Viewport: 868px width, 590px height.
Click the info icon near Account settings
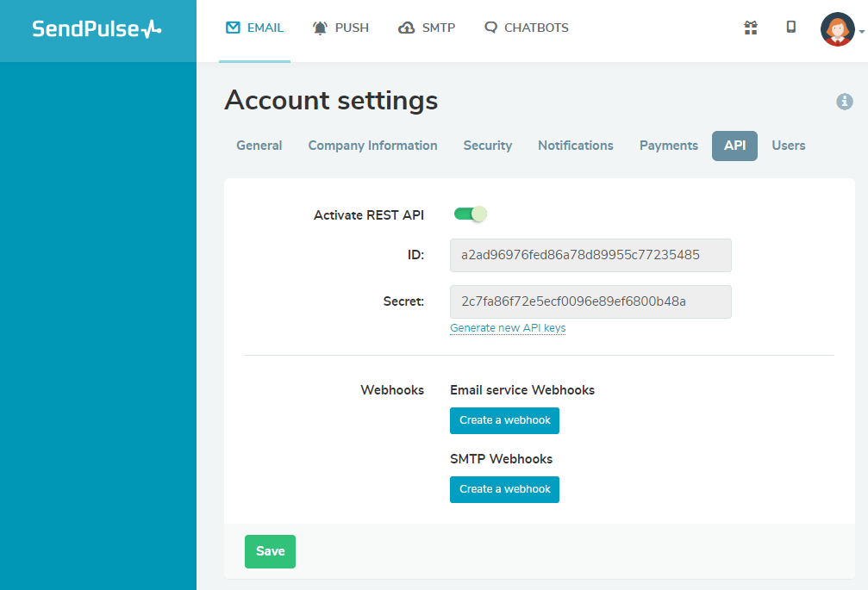click(x=845, y=102)
